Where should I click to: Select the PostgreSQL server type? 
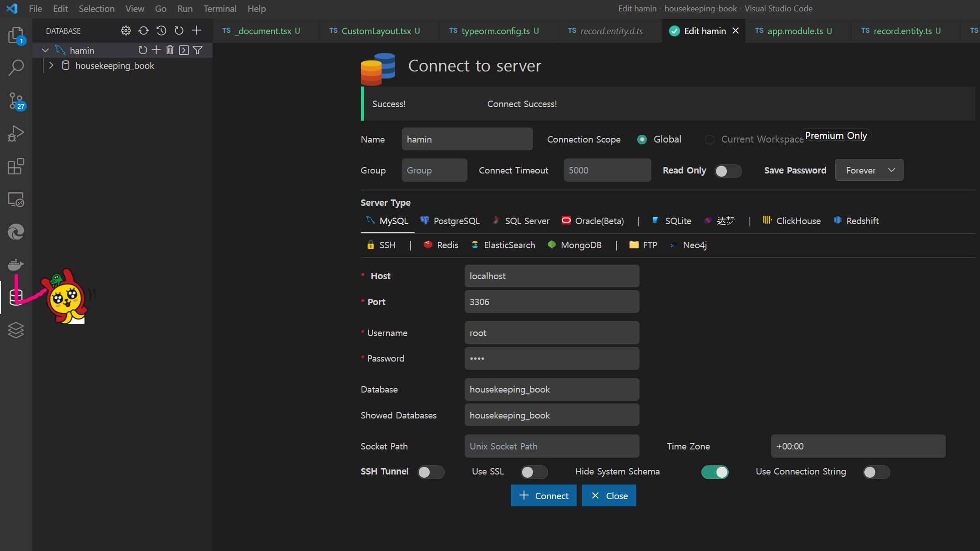(x=450, y=221)
